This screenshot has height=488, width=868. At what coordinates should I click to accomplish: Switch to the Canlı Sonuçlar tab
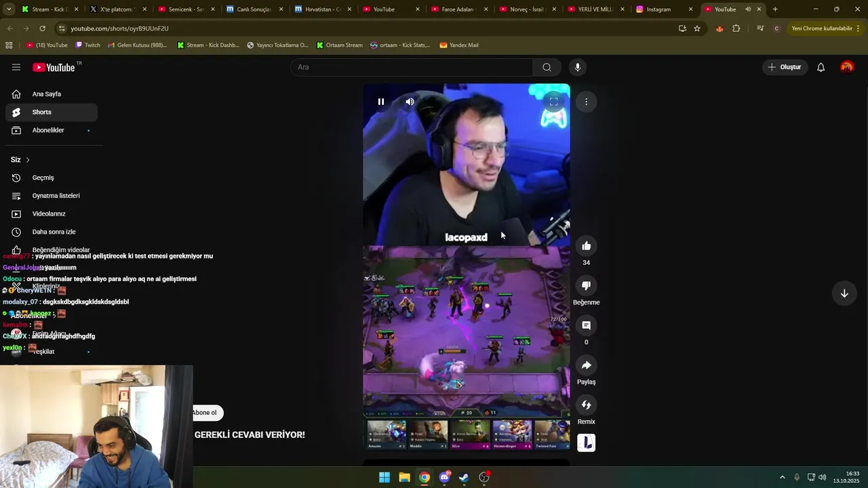[255, 9]
